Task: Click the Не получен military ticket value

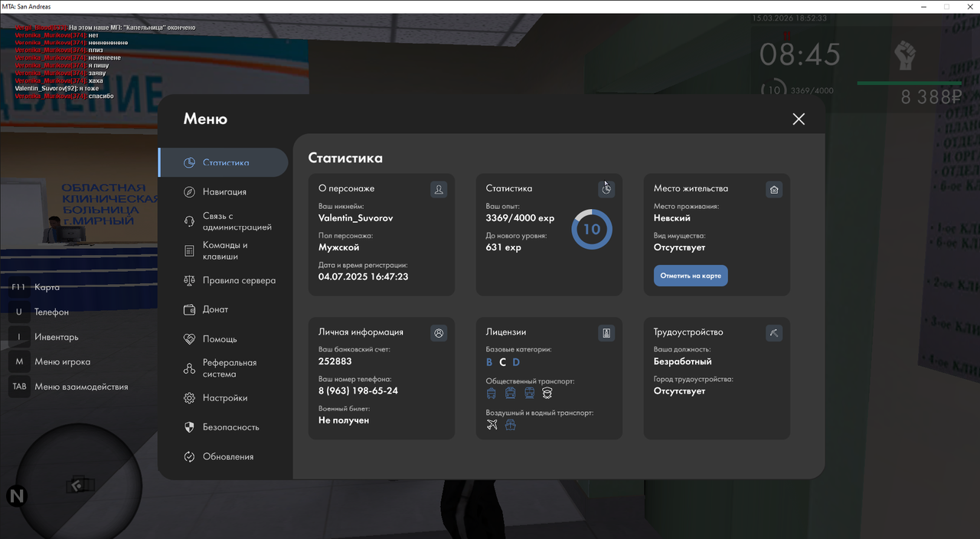Action: pos(344,420)
